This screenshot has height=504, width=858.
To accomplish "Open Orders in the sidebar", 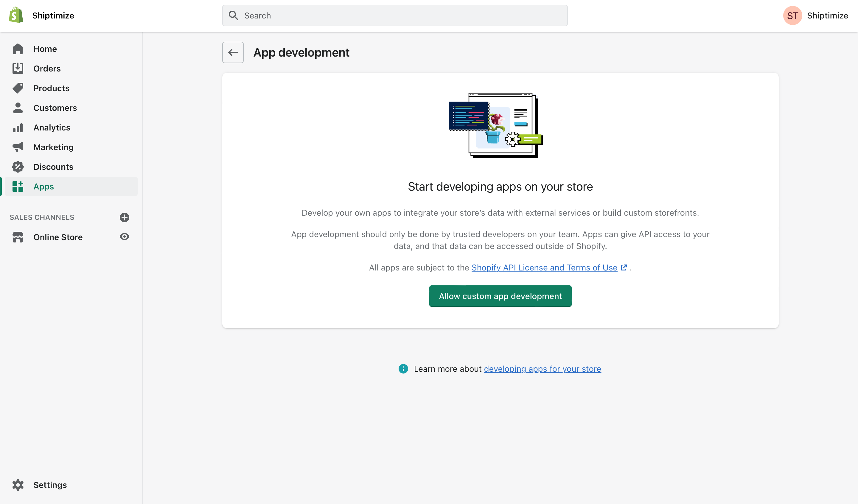I will click(x=71, y=69).
